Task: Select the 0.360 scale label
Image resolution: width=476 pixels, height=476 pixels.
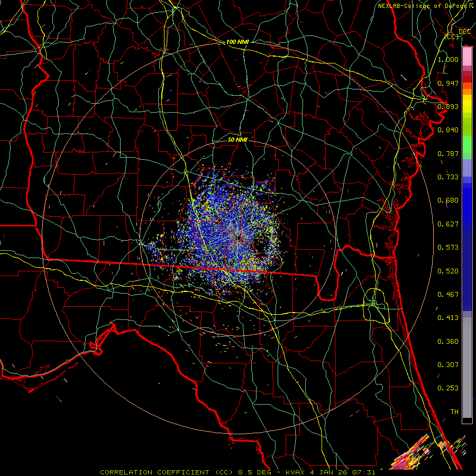Action: point(448,342)
